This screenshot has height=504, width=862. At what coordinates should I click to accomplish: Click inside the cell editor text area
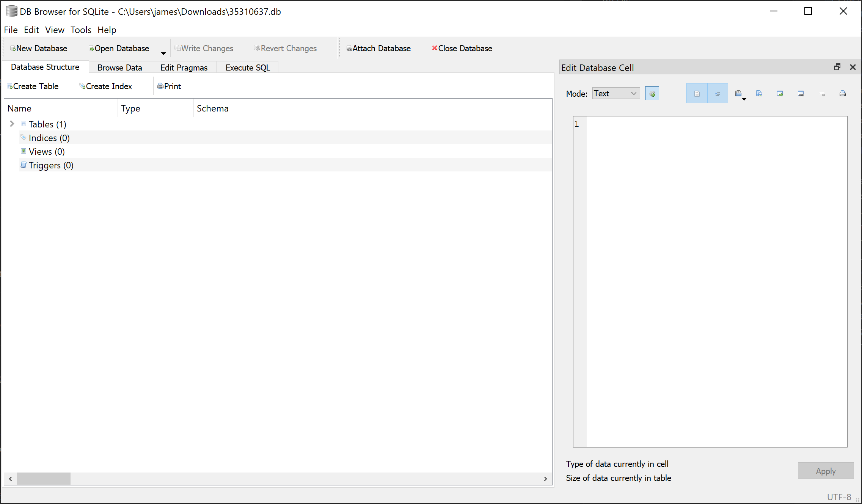[713, 265]
